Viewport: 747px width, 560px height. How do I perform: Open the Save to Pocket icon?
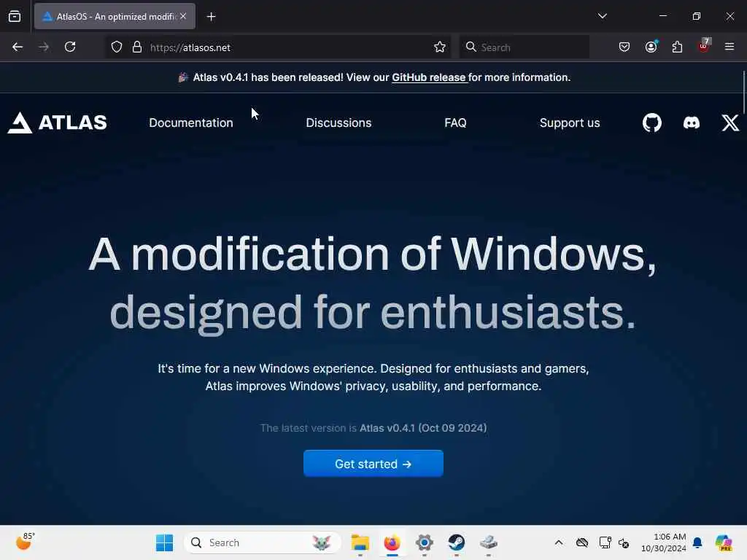click(624, 47)
